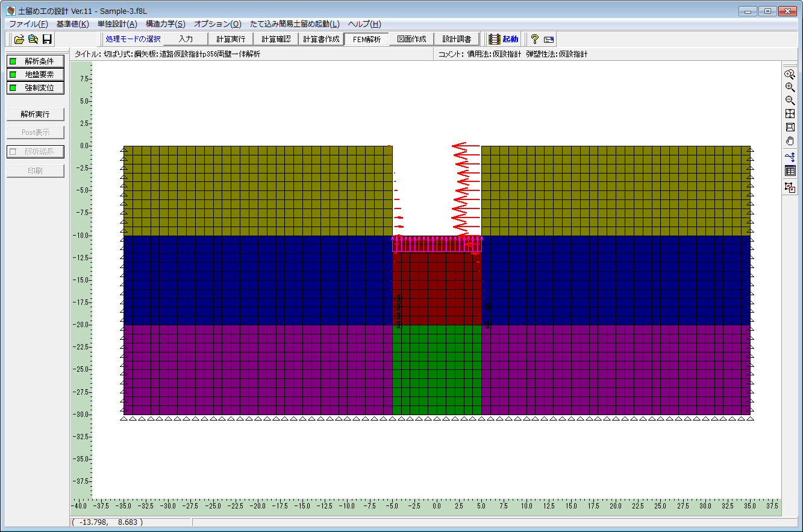Zoom in with the plus magnifier
Screen dimensions: 803x532
[790, 87]
